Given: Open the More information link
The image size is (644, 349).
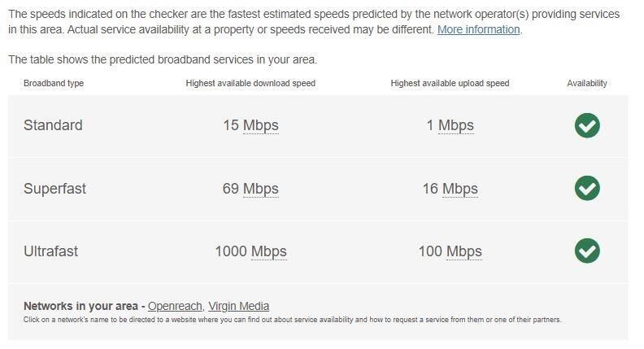Looking at the screenshot, I should pyautogui.click(x=478, y=29).
